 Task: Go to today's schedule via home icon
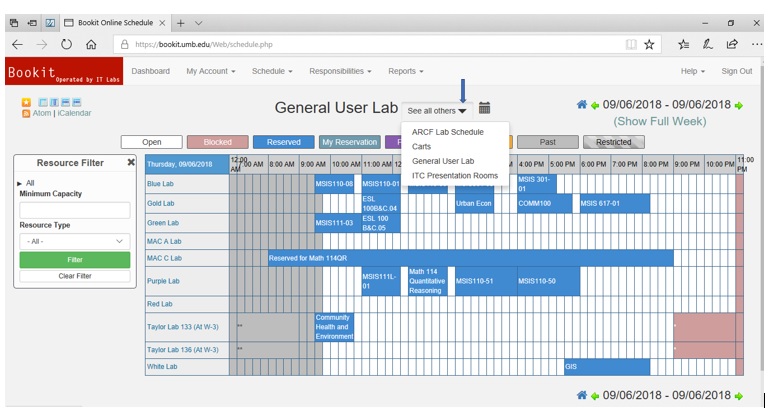[x=581, y=105]
